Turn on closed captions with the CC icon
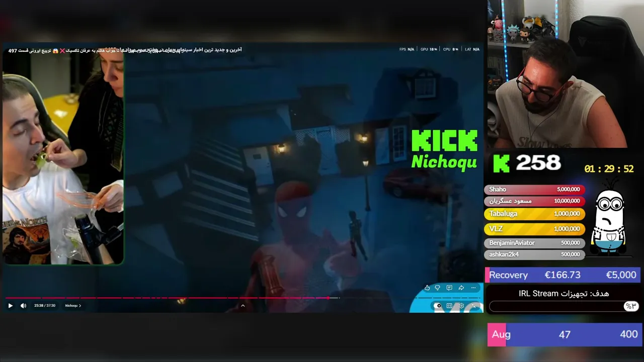Screen dimensions: 644x362 pyautogui.click(x=450, y=306)
